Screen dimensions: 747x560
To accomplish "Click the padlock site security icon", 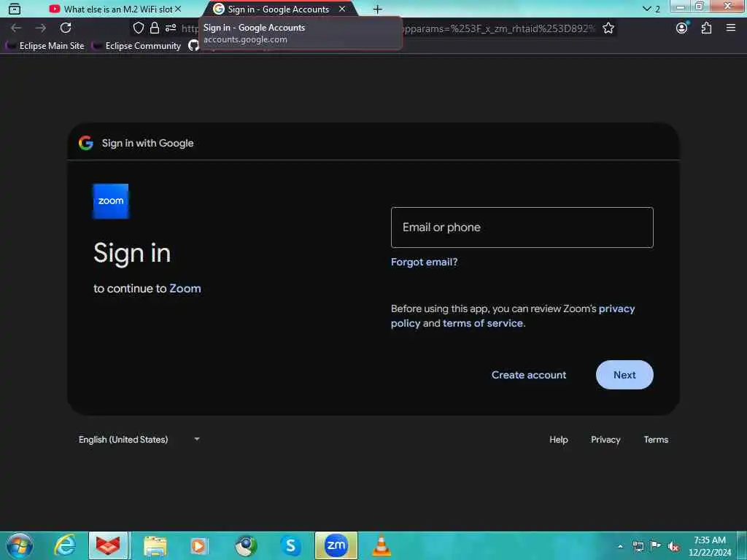I will pyautogui.click(x=155, y=28).
